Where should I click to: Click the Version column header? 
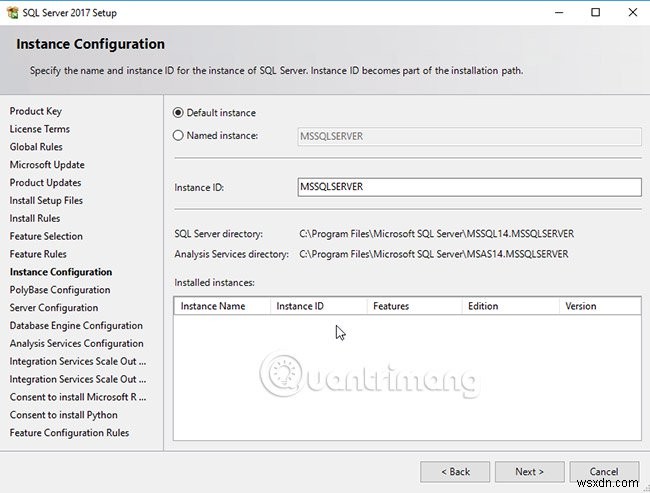pyautogui.click(x=600, y=306)
